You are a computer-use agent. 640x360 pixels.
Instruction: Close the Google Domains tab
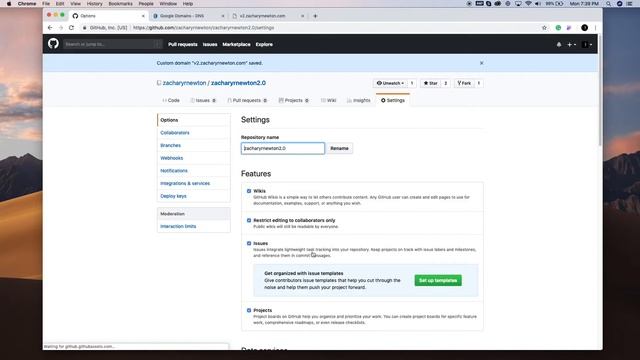(223, 16)
